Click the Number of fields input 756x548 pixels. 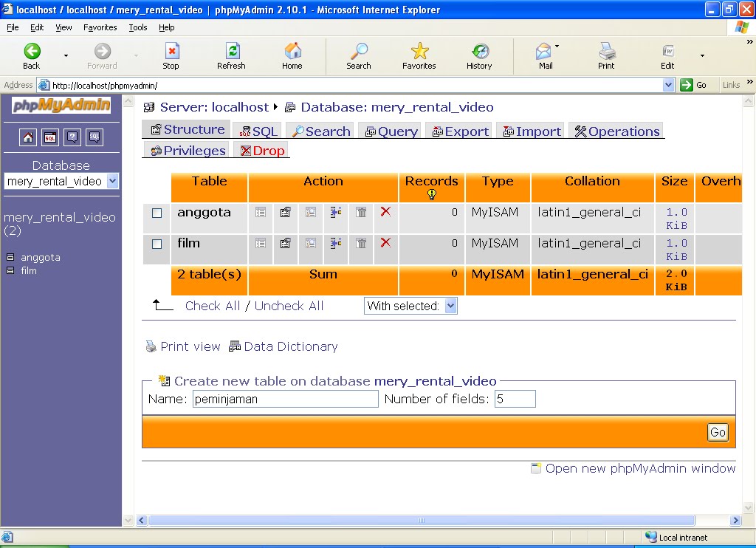click(x=515, y=399)
